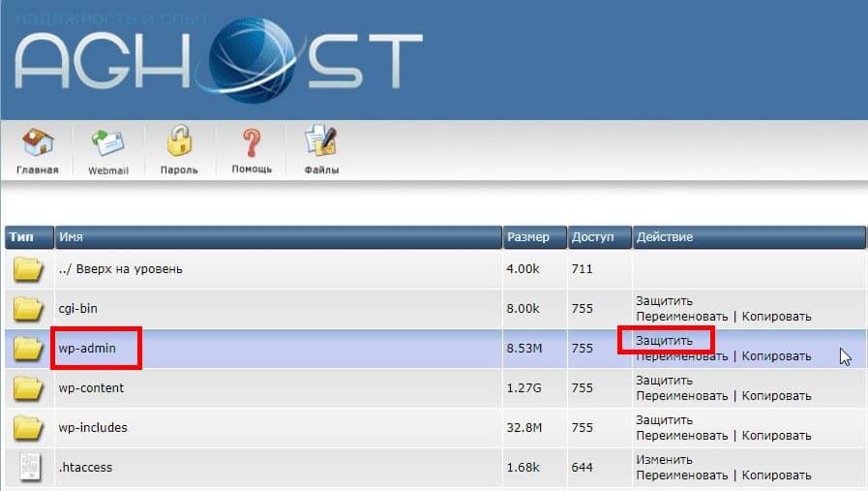This screenshot has height=491, width=868.
Task: Click Защитить for the wp-includes folder
Action: click(665, 420)
